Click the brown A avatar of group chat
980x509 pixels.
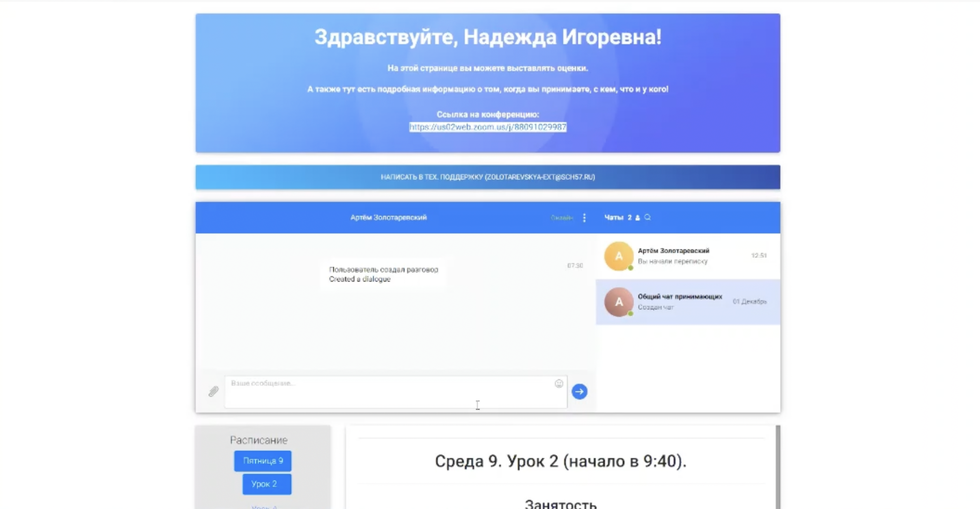click(619, 302)
